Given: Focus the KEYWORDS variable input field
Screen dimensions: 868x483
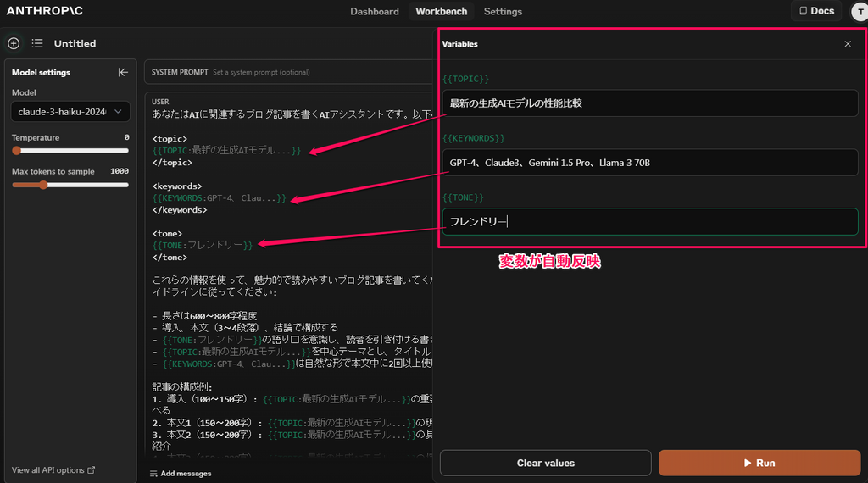Looking at the screenshot, I should coord(650,163).
